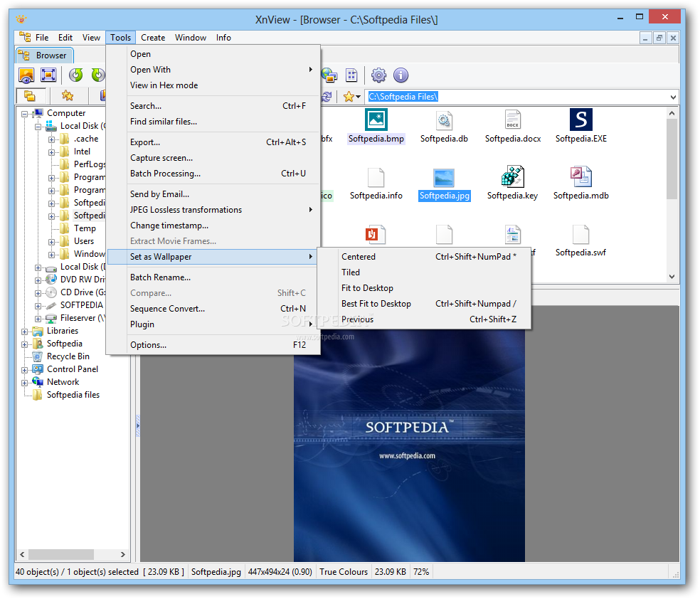Viewport: 700px width, 599px height.
Task: Select the Softpedia.EXE file icon
Action: pyautogui.click(x=580, y=120)
